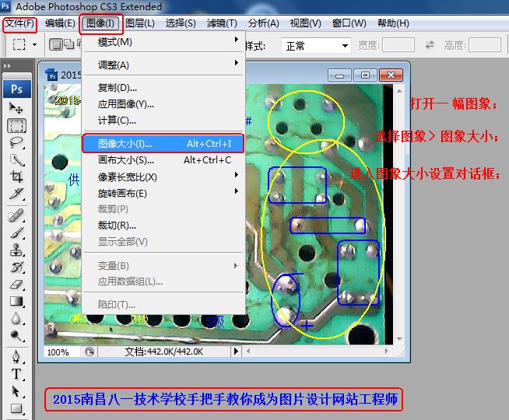Viewport: 509px width, 420px height.
Task: Select the Blur tool
Action: 16,318
